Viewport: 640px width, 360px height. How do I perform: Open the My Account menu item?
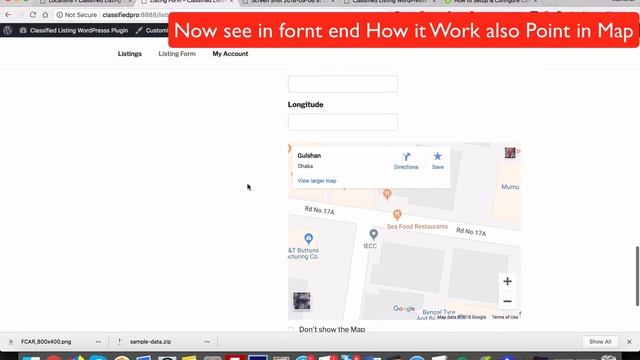click(x=230, y=53)
